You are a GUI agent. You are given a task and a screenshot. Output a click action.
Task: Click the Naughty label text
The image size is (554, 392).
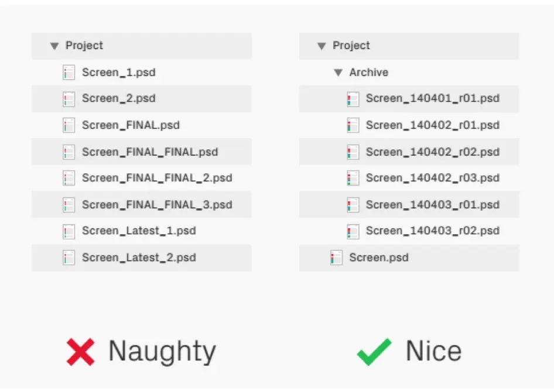(x=162, y=352)
